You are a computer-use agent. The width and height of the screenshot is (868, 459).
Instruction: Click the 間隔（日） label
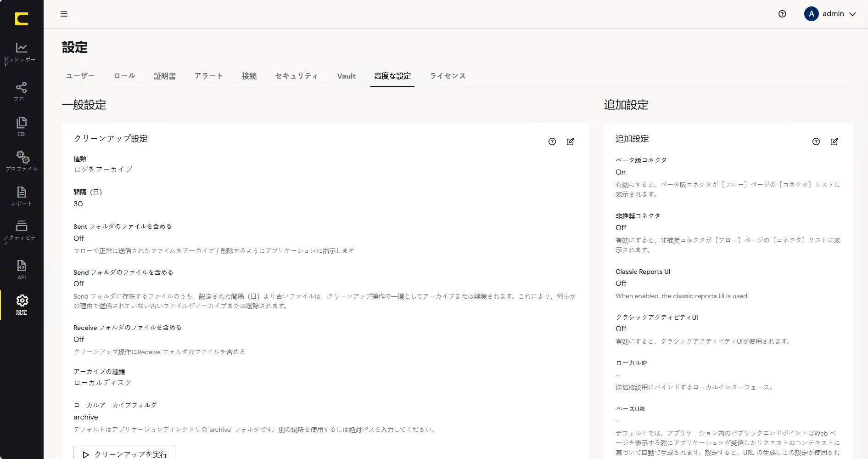88,192
